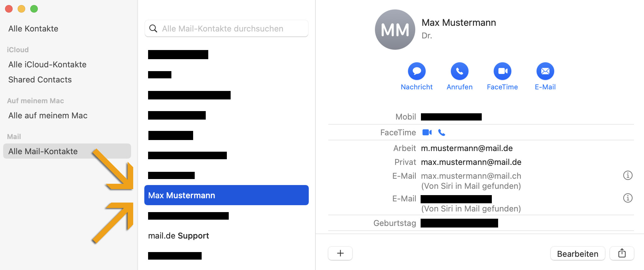Screen dimensions: 644x270
Task: Click the work email m.mustermann@mail.de
Action: point(467,148)
